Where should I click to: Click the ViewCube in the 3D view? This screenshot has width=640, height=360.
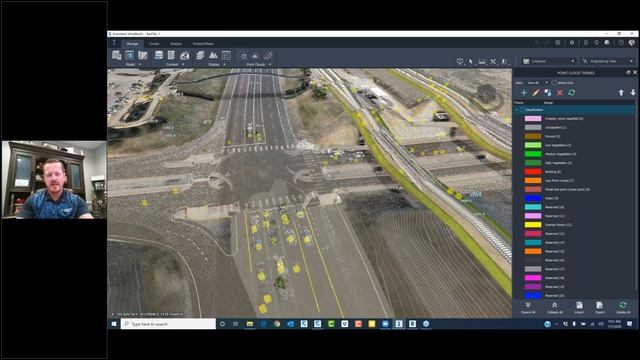[x=487, y=93]
